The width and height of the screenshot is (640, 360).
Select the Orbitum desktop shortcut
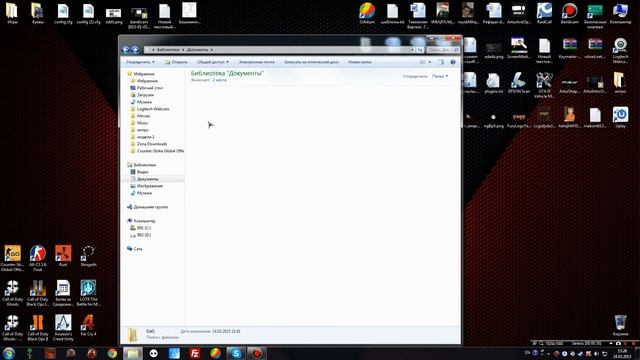click(x=367, y=13)
